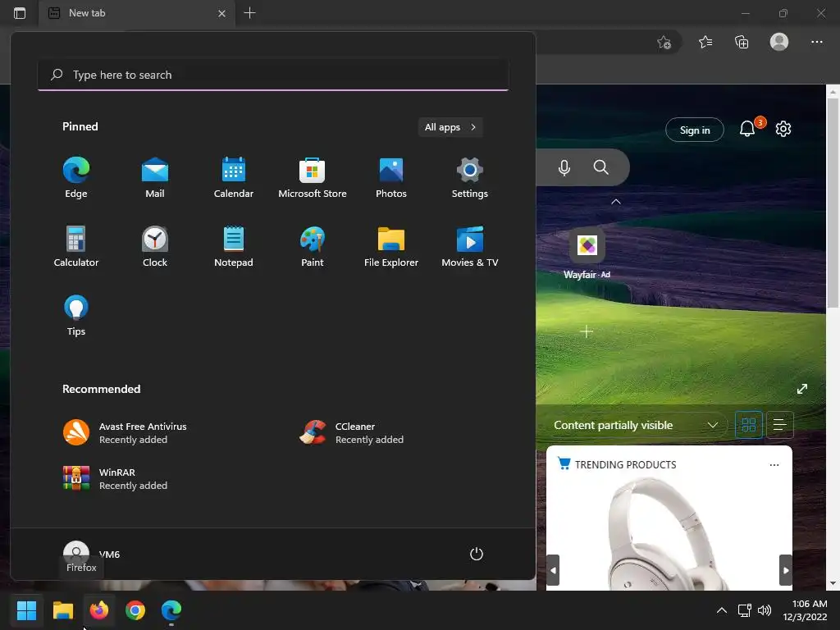Open the VM6 user account menu
Viewport: 840px width, 630px height.
pyautogui.click(x=91, y=554)
